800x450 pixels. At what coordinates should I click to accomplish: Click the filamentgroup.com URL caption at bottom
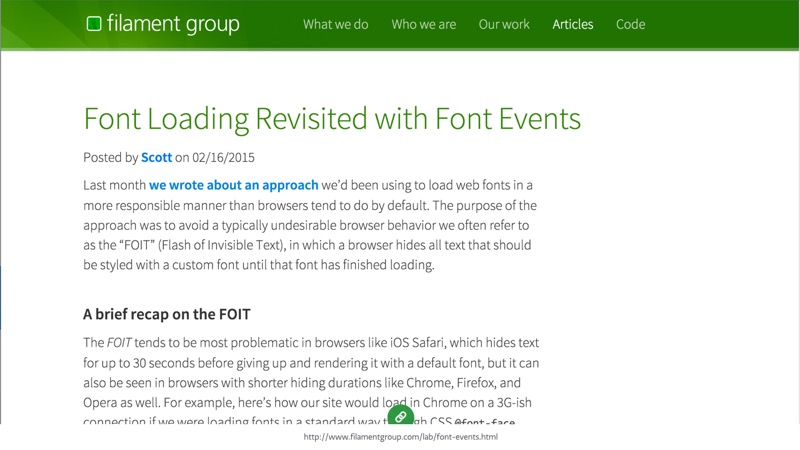[x=400, y=437]
